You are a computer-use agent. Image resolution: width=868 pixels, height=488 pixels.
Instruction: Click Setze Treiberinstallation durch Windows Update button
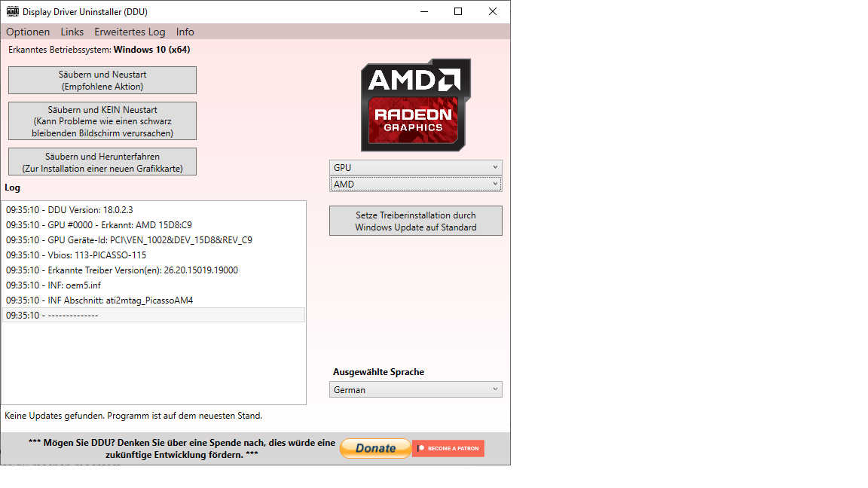(x=416, y=221)
